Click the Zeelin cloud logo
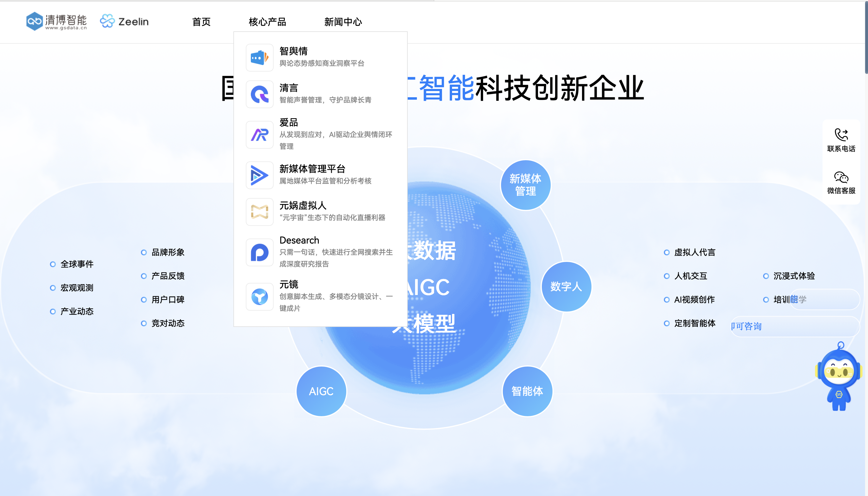 pyautogui.click(x=124, y=21)
